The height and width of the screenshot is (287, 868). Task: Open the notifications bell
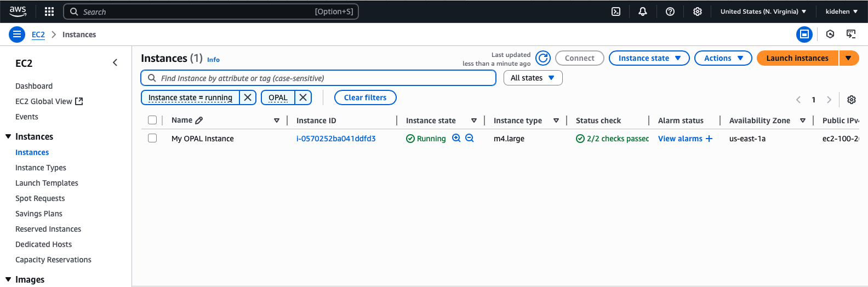click(643, 12)
